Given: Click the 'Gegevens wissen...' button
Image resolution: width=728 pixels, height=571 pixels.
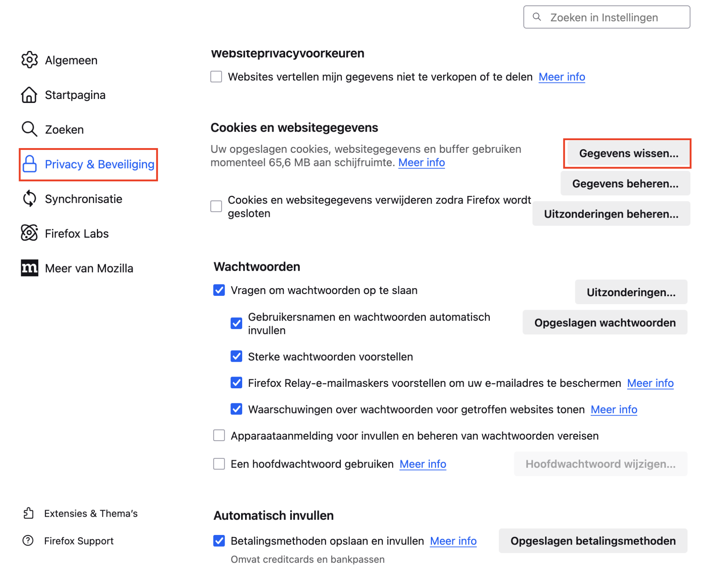Looking at the screenshot, I should [x=628, y=154].
